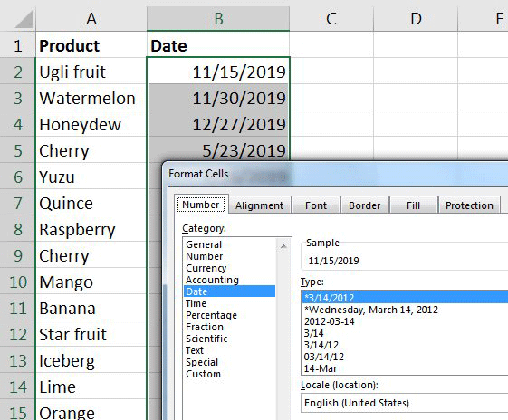Select column A header
This screenshot has width=508, height=420.
coord(91,19)
